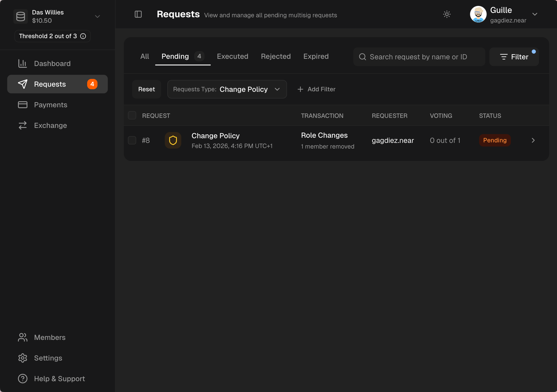Go to Payments page
Image resolution: width=557 pixels, height=392 pixels.
[x=51, y=105]
